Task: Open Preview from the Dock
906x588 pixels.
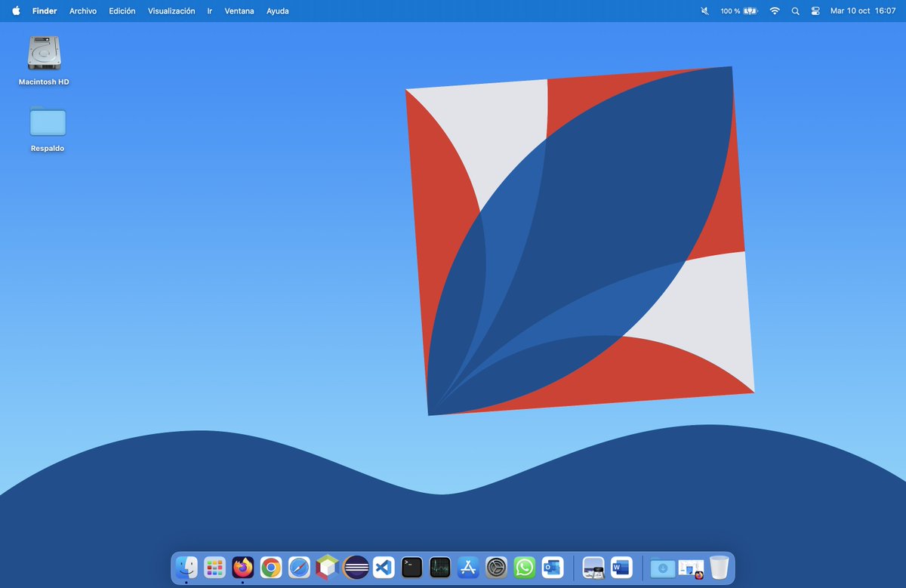Action: tap(593, 567)
